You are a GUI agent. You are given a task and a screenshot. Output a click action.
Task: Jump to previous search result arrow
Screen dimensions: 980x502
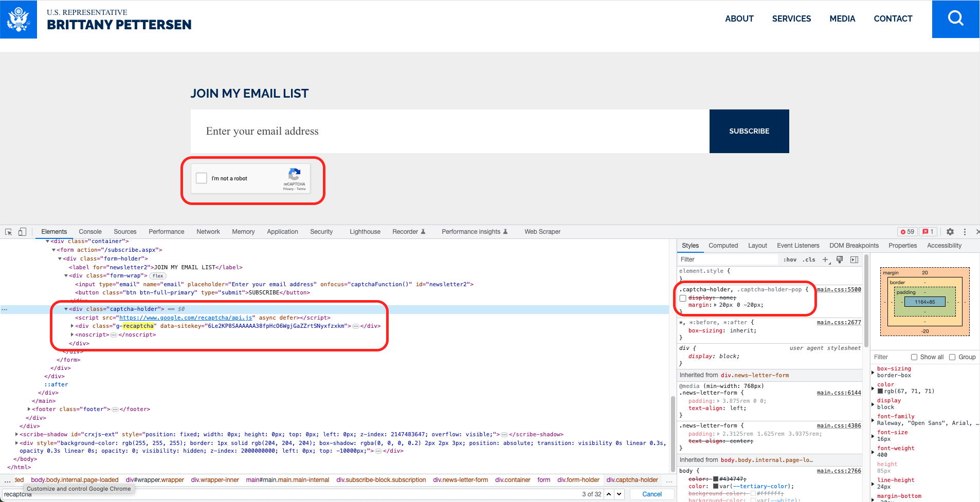pos(609,494)
